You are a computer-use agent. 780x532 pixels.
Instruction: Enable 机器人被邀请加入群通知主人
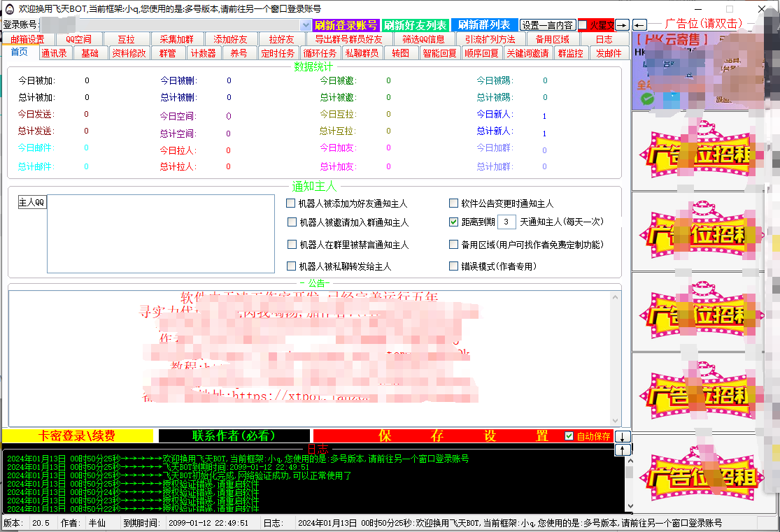(x=292, y=222)
